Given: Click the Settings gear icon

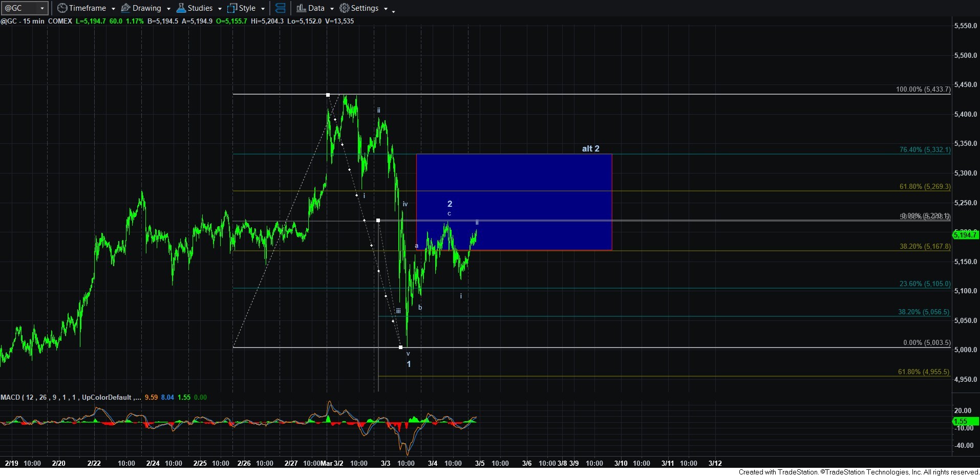Looking at the screenshot, I should (345, 8).
